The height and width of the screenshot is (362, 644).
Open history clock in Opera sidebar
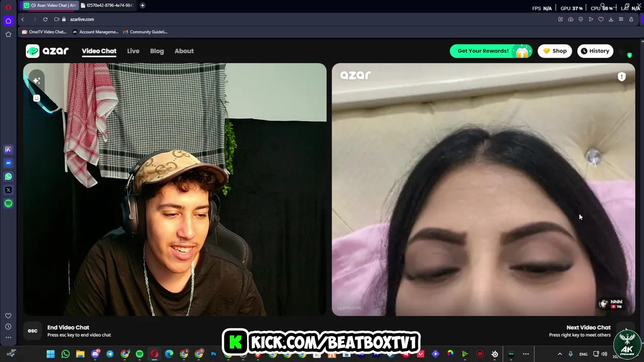click(x=8, y=327)
